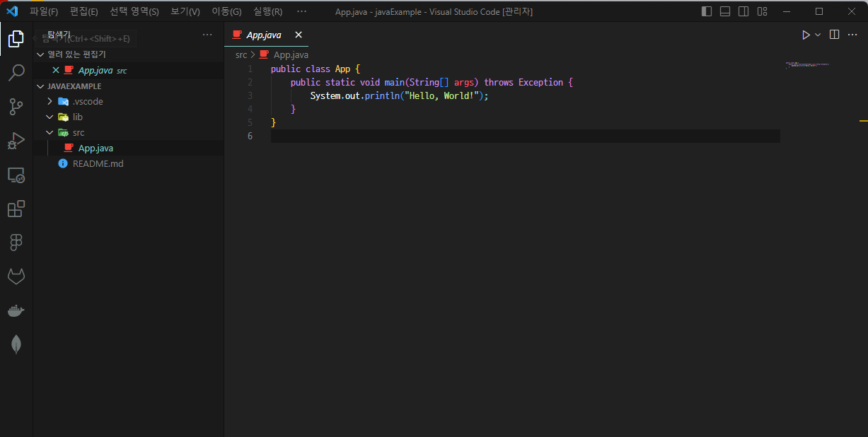
Task: Open the Run and Debug view
Action: (16, 141)
